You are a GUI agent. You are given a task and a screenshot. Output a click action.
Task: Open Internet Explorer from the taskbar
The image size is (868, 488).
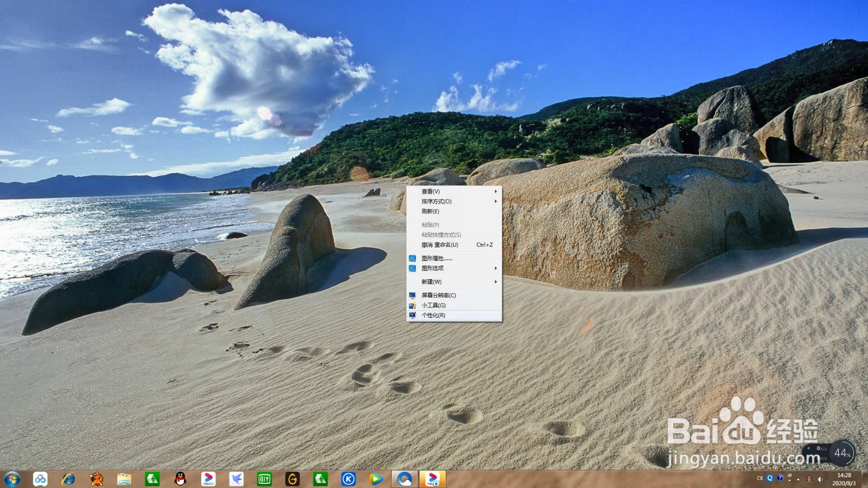click(x=68, y=479)
